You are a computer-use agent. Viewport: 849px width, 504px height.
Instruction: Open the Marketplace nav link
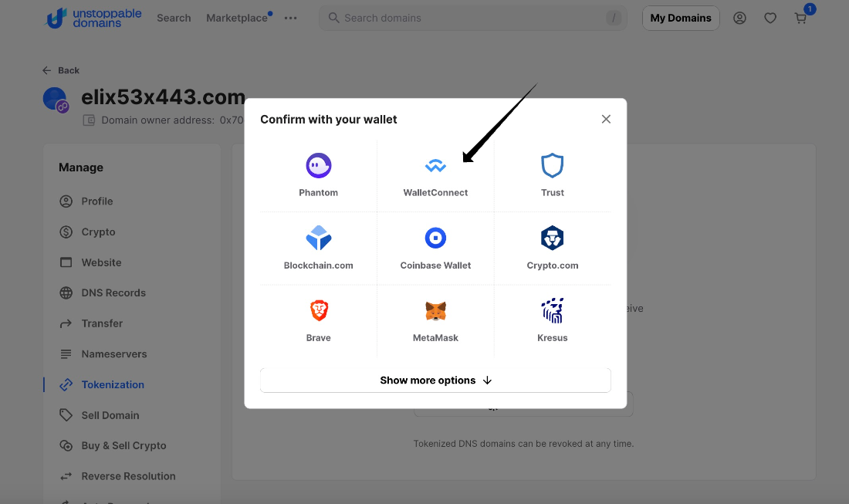(x=237, y=18)
